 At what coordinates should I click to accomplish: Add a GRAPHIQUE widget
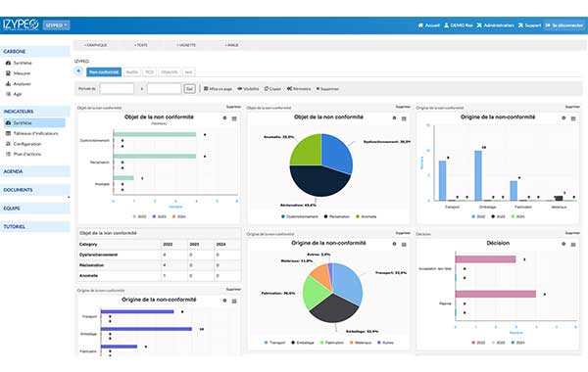(96, 45)
